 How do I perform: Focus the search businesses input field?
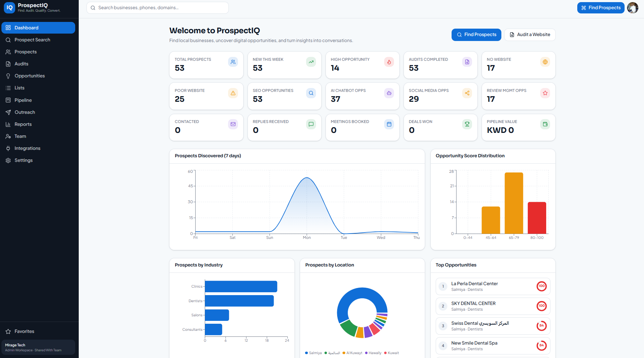point(157,8)
